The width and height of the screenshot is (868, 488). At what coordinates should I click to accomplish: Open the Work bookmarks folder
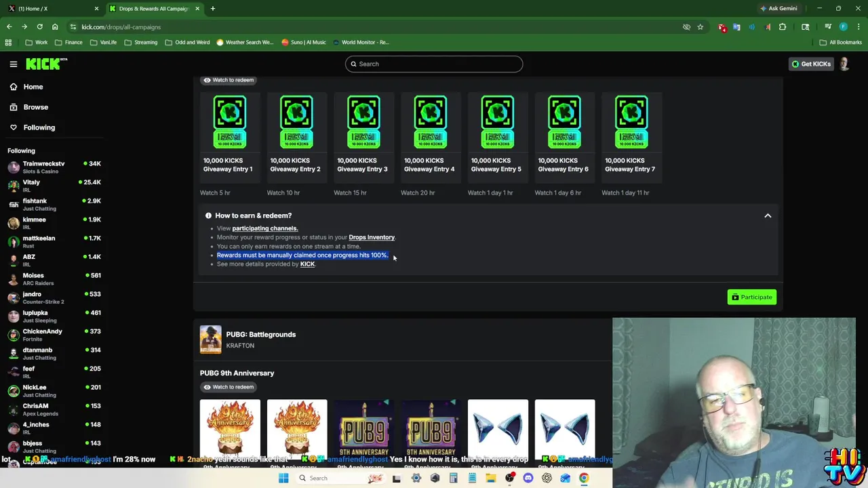(x=36, y=42)
